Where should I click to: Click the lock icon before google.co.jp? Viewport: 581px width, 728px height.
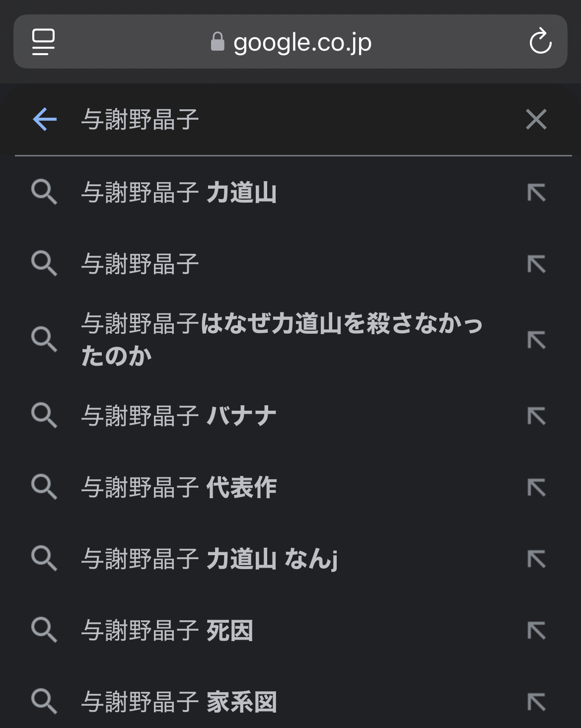218,42
